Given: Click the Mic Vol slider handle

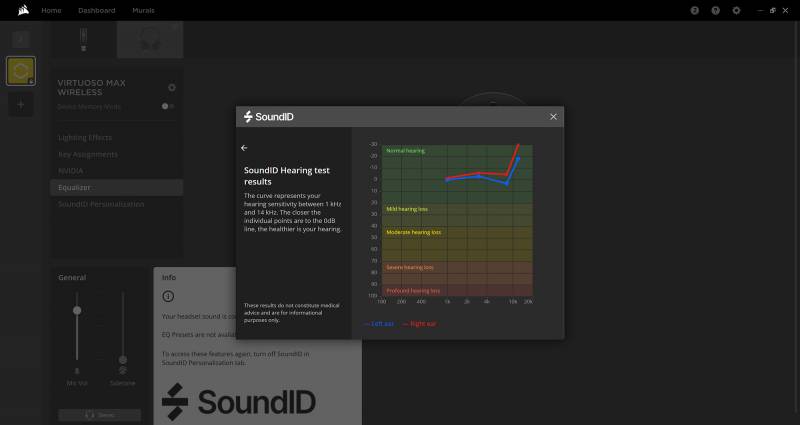Looking at the screenshot, I should click(x=77, y=311).
